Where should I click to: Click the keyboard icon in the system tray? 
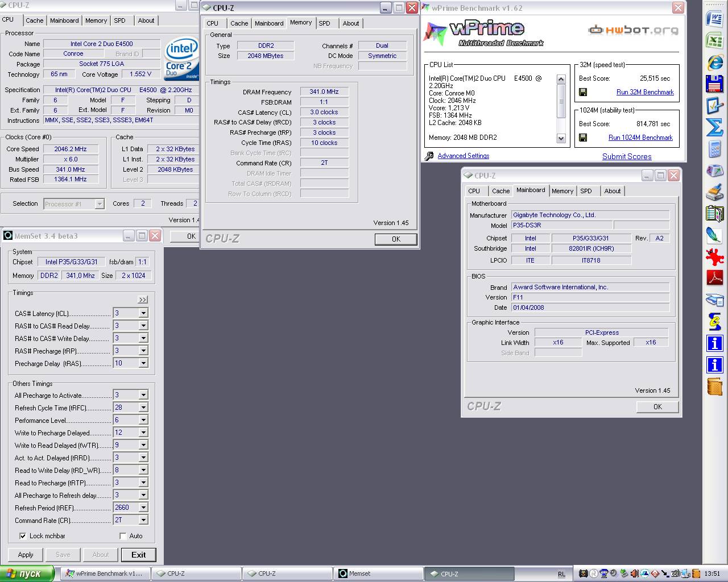(x=676, y=573)
